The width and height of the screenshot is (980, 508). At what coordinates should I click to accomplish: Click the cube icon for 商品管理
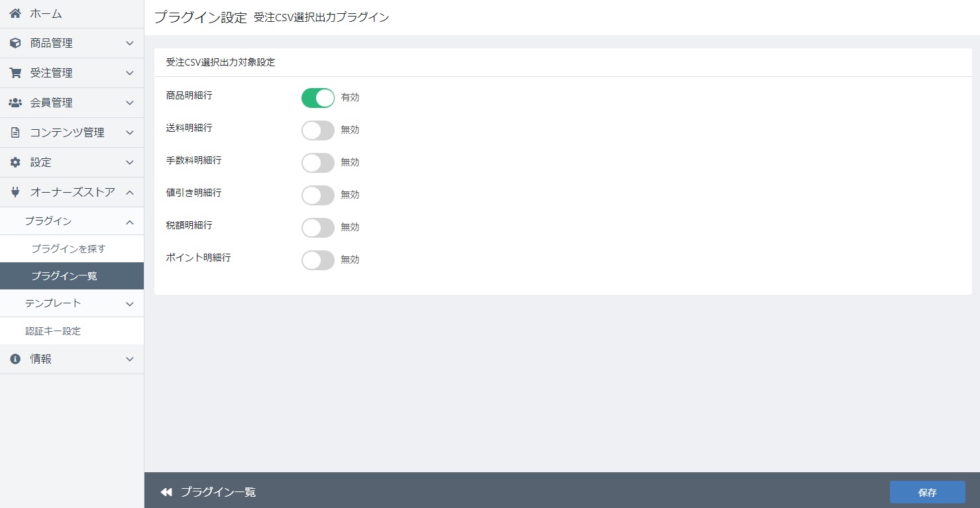tap(15, 43)
